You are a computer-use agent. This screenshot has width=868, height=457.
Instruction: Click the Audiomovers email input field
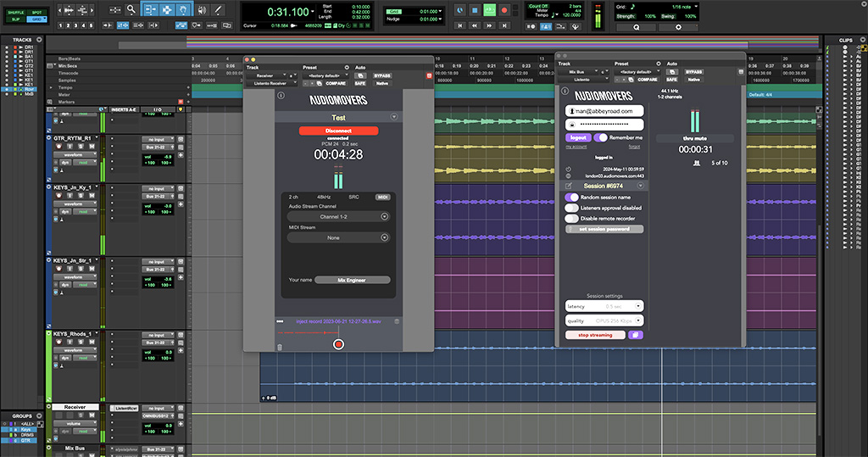click(x=604, y=111)
